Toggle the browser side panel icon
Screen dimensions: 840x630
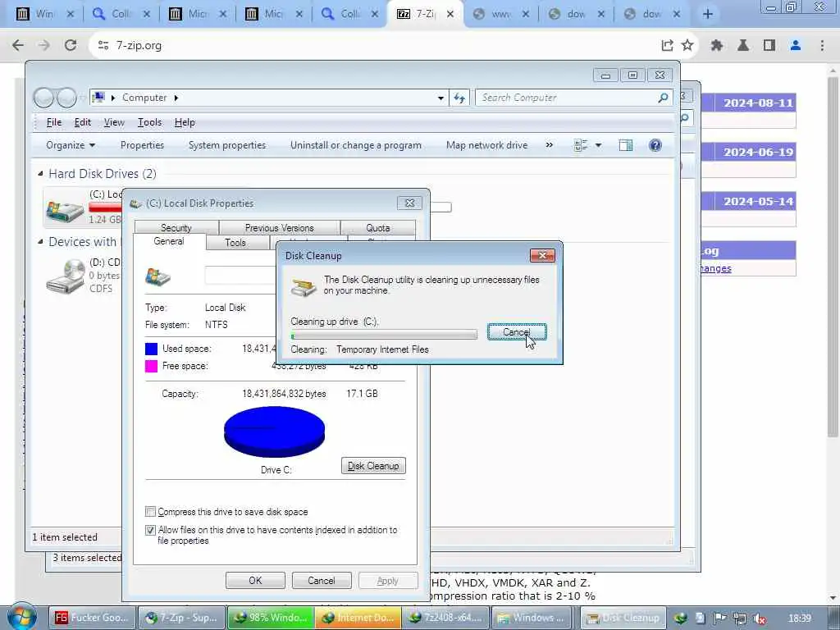[x=769, y=46]
